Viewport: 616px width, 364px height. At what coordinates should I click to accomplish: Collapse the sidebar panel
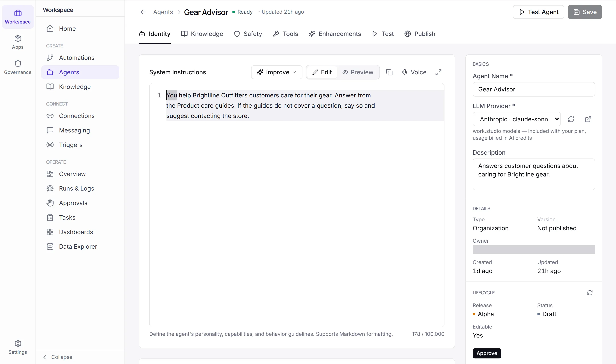[58, 357]
